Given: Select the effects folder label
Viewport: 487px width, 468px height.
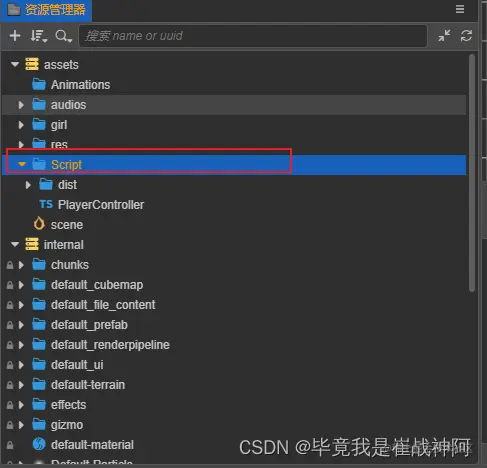Looking at the screenshot, I should [68, 405].
